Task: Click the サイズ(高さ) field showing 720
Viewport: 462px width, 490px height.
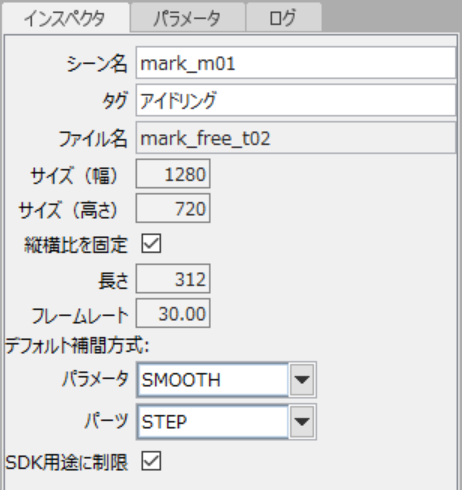Action: coord(173,208)
